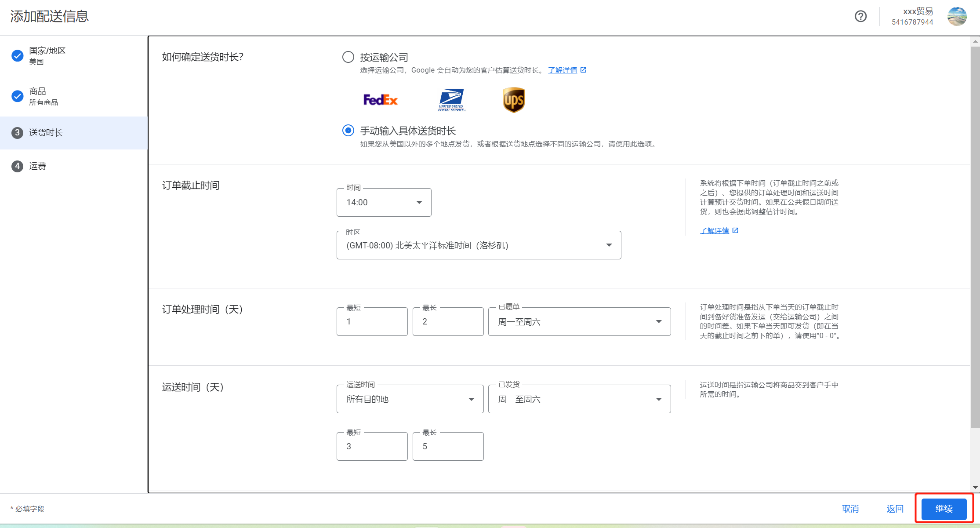Click the 如何确定送货时长? heading

[x=203, y=57]
